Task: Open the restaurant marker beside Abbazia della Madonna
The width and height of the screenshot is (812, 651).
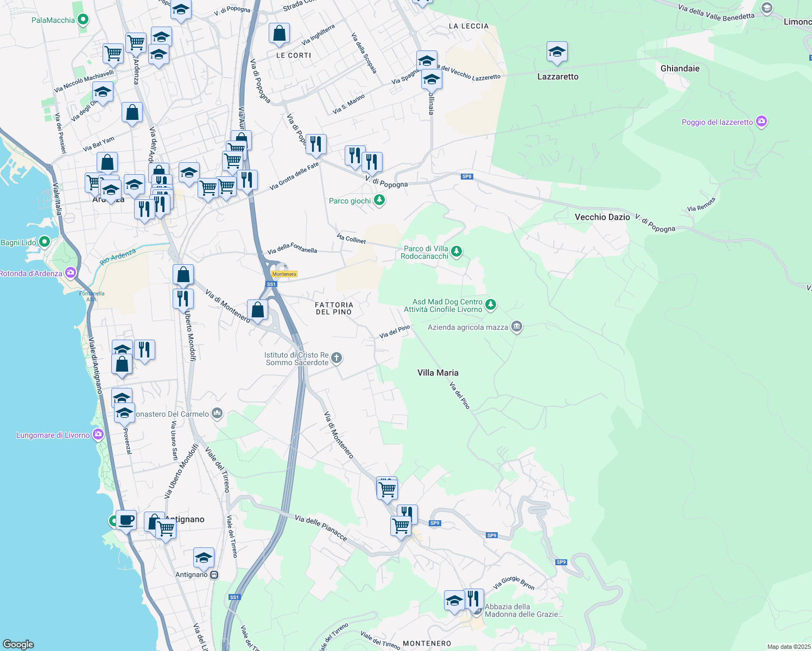Action: 474,599
